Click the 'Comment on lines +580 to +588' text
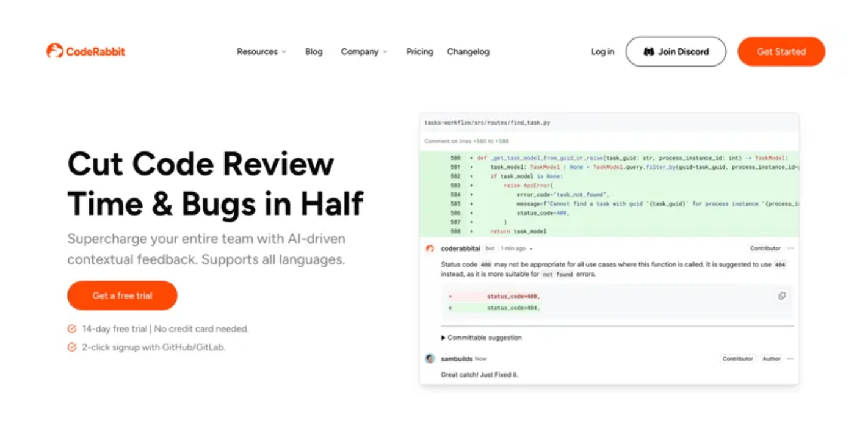The height and width of the screenshot is (442, 868). tap(466, 142)
